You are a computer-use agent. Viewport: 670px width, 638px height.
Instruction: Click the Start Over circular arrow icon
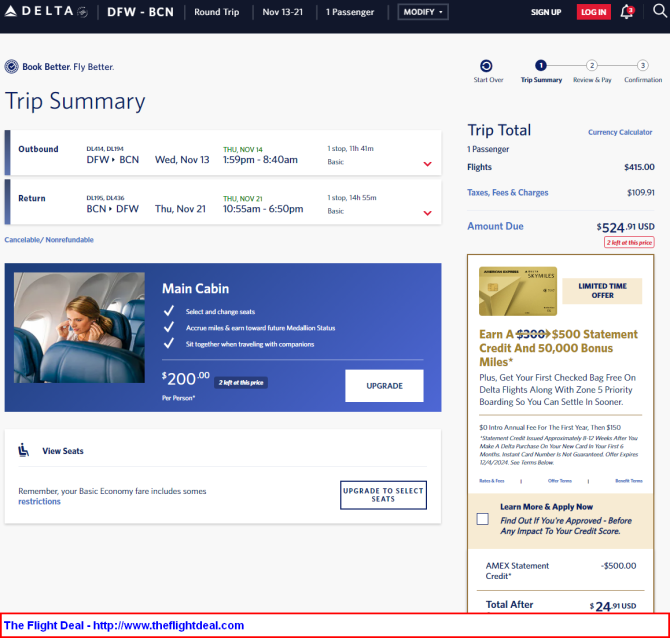[x=486, y=66]
